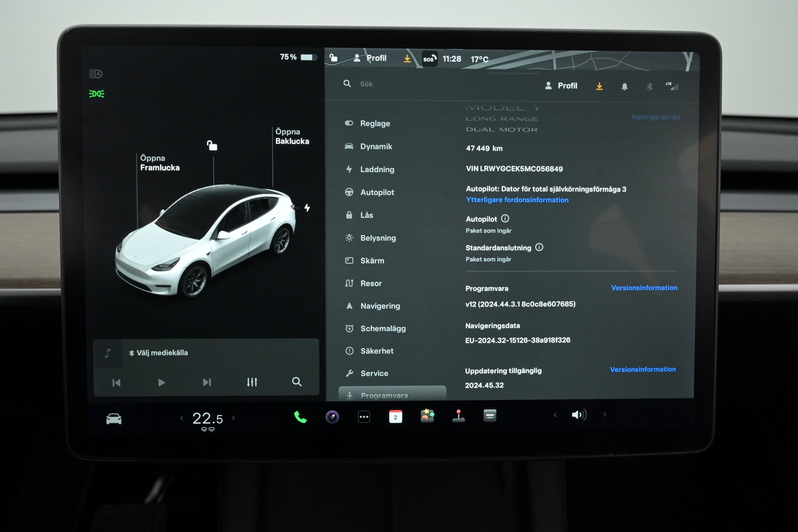Tap the 11:28 clock
This screenshot has height=532, width=798.
point(452,59)
